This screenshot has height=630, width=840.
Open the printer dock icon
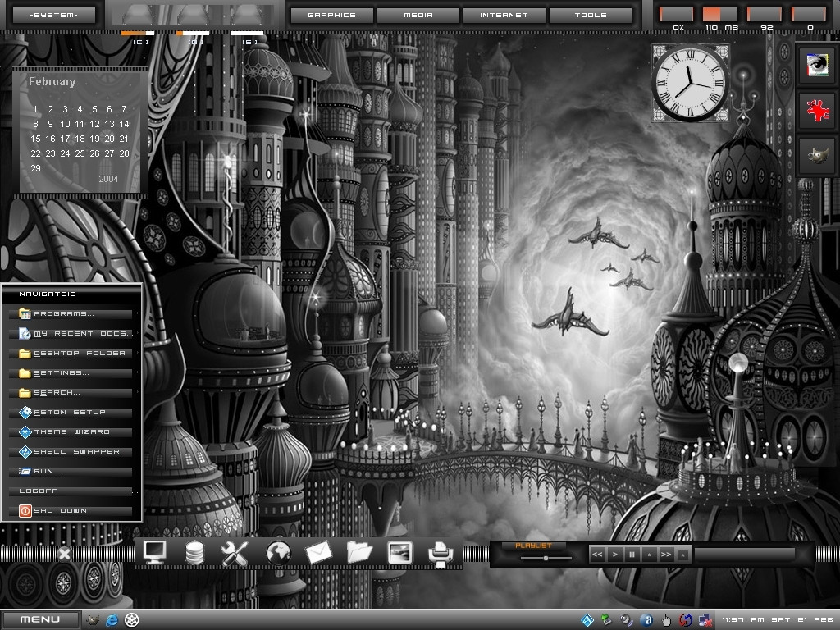click(441, 554)
